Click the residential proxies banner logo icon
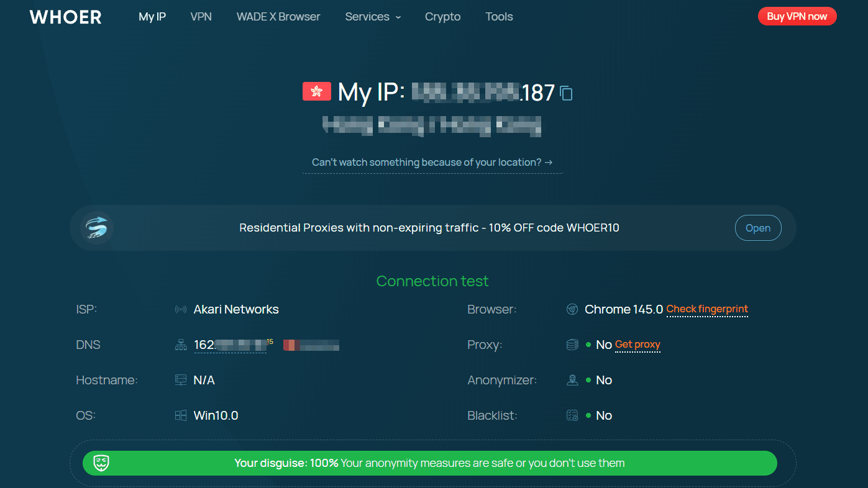868x488 pixels. coord(97,228)
